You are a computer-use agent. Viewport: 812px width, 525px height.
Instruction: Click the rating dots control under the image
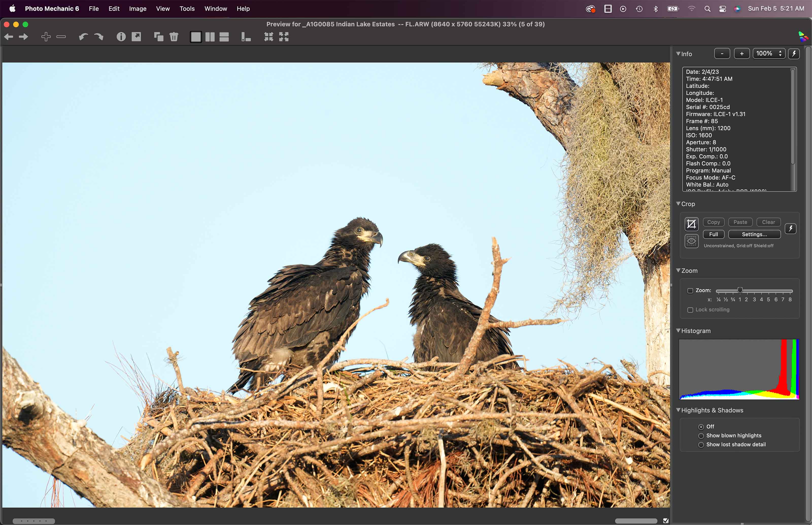click(x=34, y=521)
